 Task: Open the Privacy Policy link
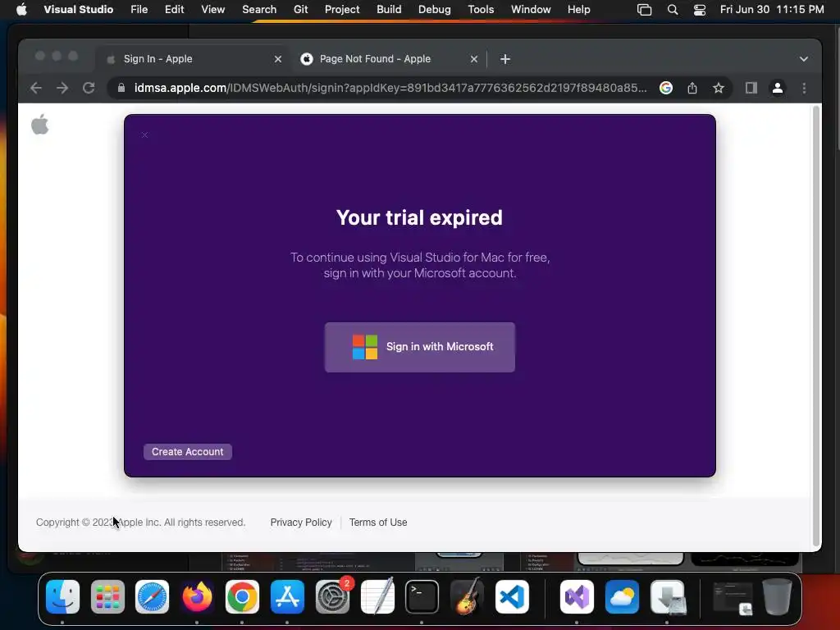point(301,523)
